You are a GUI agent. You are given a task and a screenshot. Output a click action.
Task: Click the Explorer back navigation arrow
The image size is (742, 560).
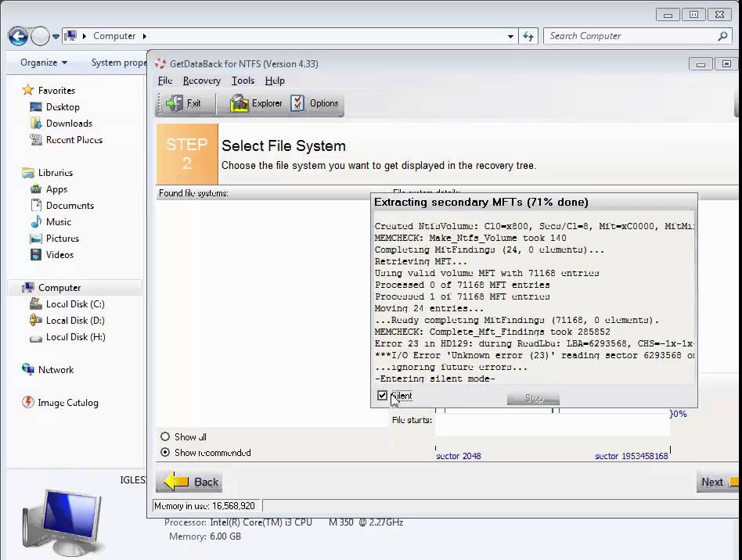pyautogui.click(x=18, y=36)
